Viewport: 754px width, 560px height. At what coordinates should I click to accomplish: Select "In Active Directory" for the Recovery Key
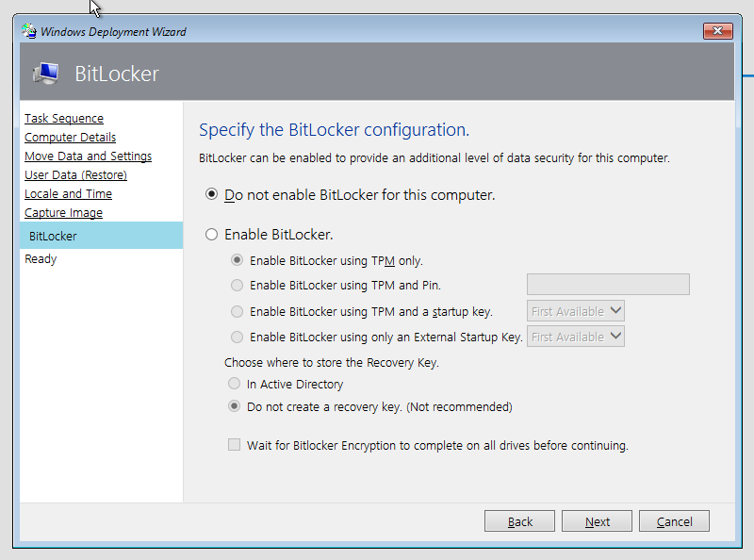point(234,384)
